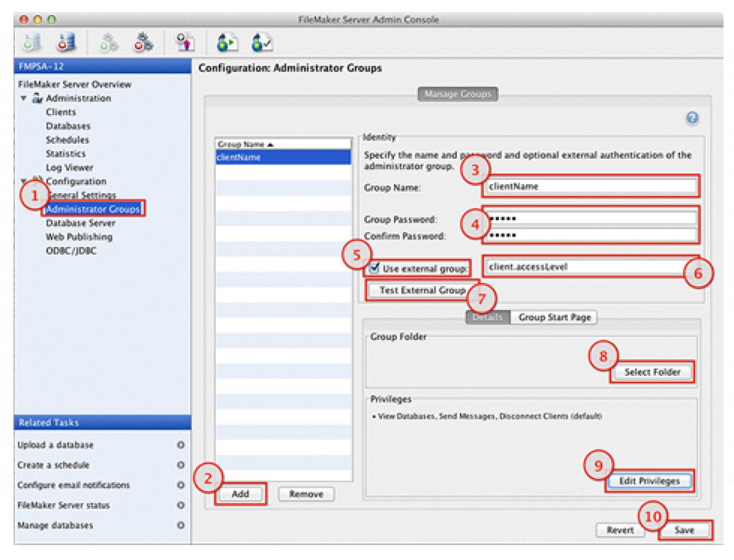Open Schedules under Administration
This screenshot has height=560, width=734.
(x=68, y=139)
